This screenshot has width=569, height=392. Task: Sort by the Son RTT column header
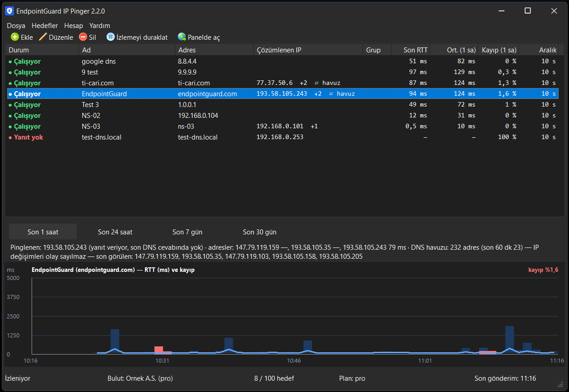point(410,50)
